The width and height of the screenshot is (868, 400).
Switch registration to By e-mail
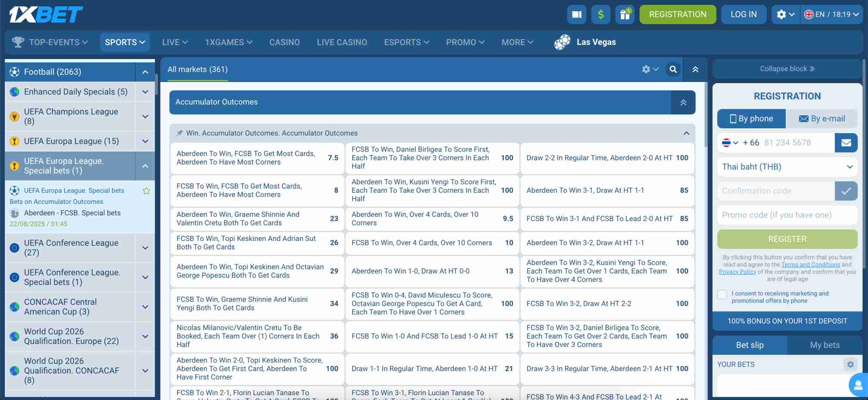coord(822,119)
